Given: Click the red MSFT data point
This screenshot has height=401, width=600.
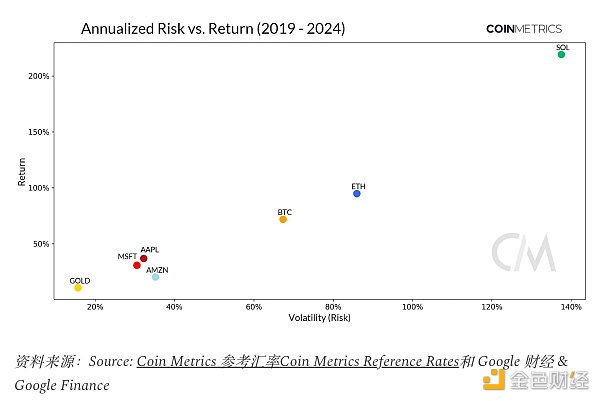Looking at the screenshot, I should tap(137, 265).
